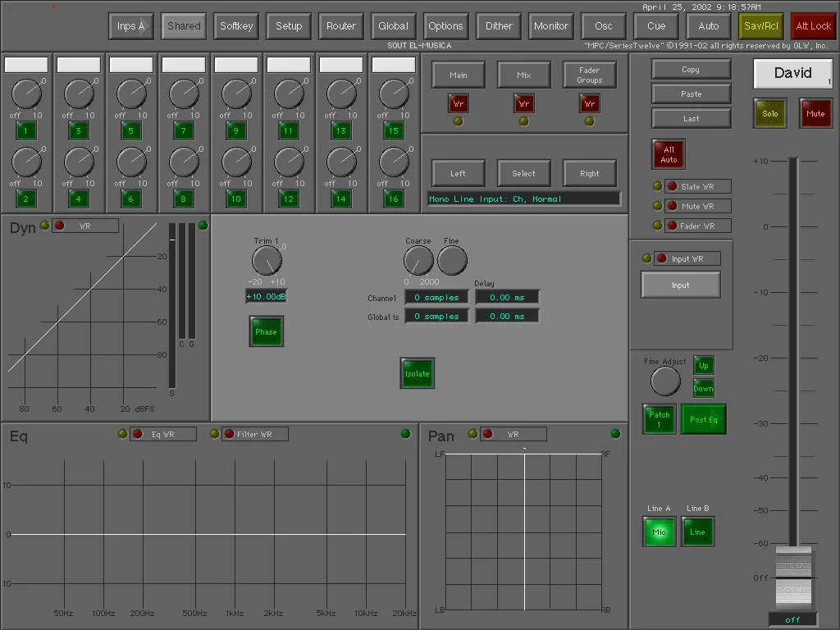
Task: Select the Shared tab button
Action: pyautogui.click(x=184, y=25)
